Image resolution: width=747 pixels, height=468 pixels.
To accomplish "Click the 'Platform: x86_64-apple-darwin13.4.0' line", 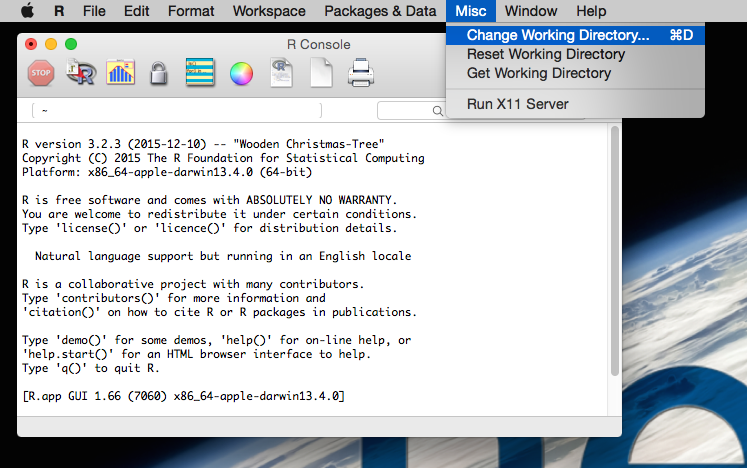I will click(x=167, y=172).
